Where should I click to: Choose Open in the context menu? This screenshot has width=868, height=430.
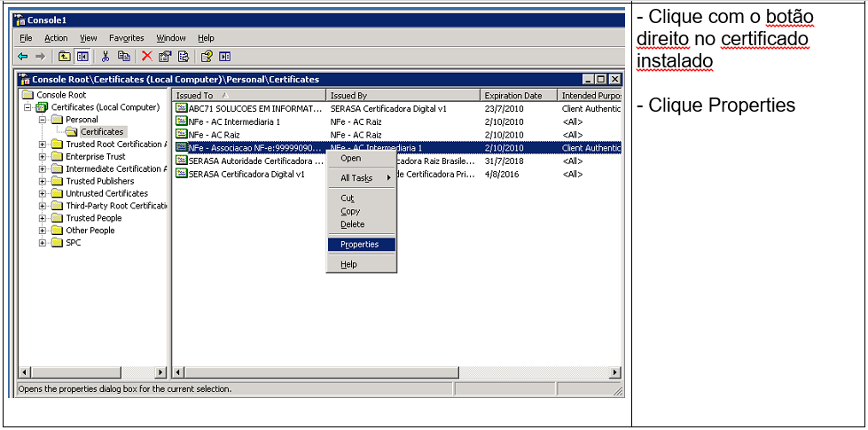[361, 159]
